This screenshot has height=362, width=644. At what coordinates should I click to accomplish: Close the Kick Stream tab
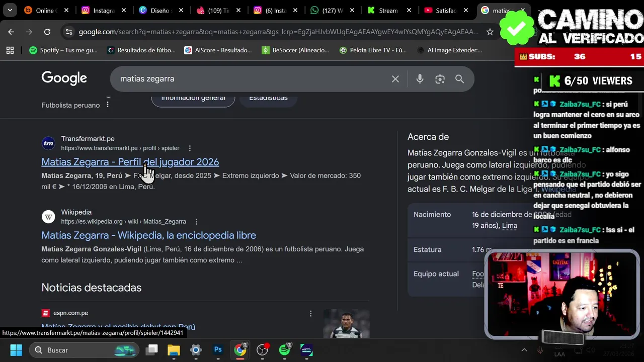[410, 10]
